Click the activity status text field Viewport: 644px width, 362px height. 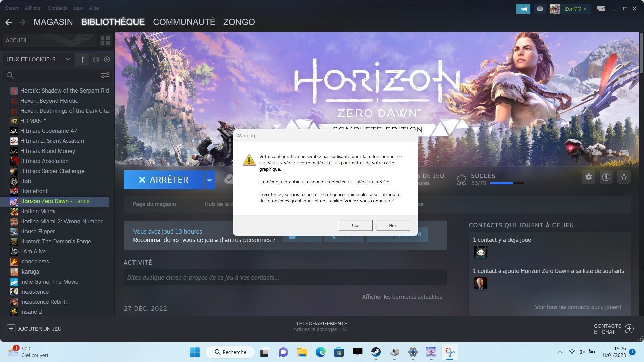tap(285, 278)
